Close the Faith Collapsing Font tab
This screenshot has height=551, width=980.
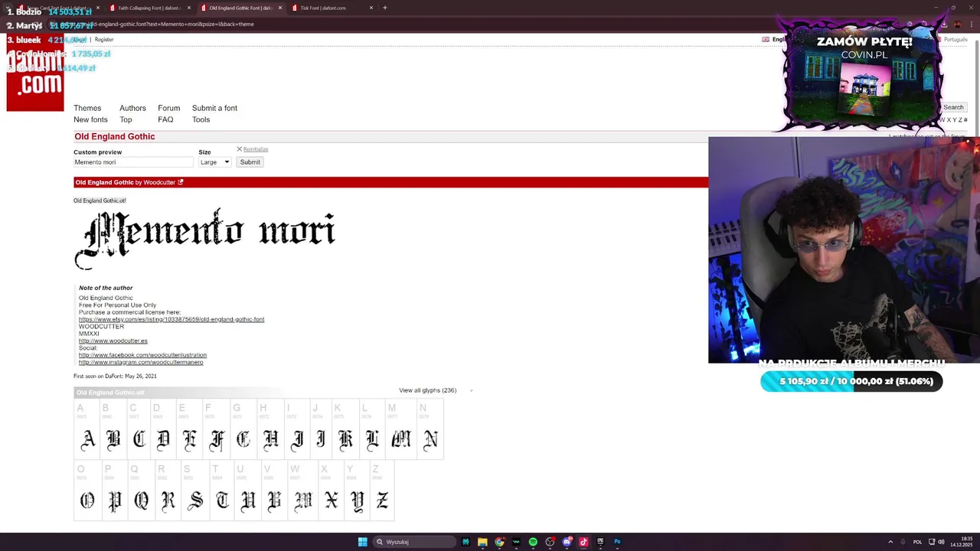pos(189,8)
